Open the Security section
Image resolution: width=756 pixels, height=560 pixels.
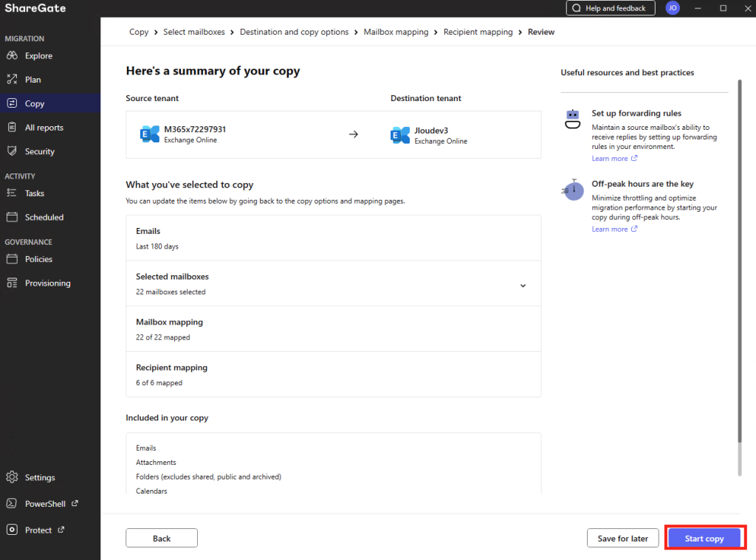click(x=50, y=151)
